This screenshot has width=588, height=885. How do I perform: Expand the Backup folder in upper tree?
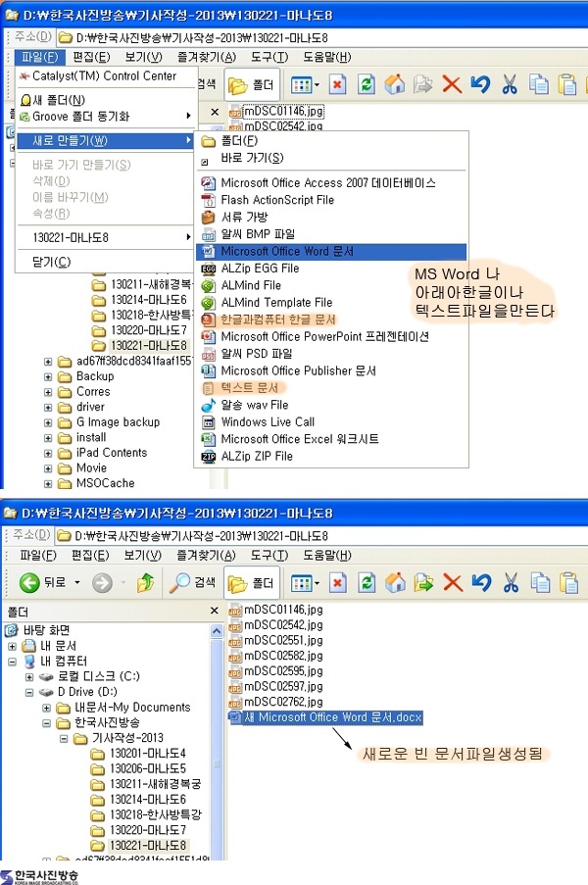click(x=48, y=377)
